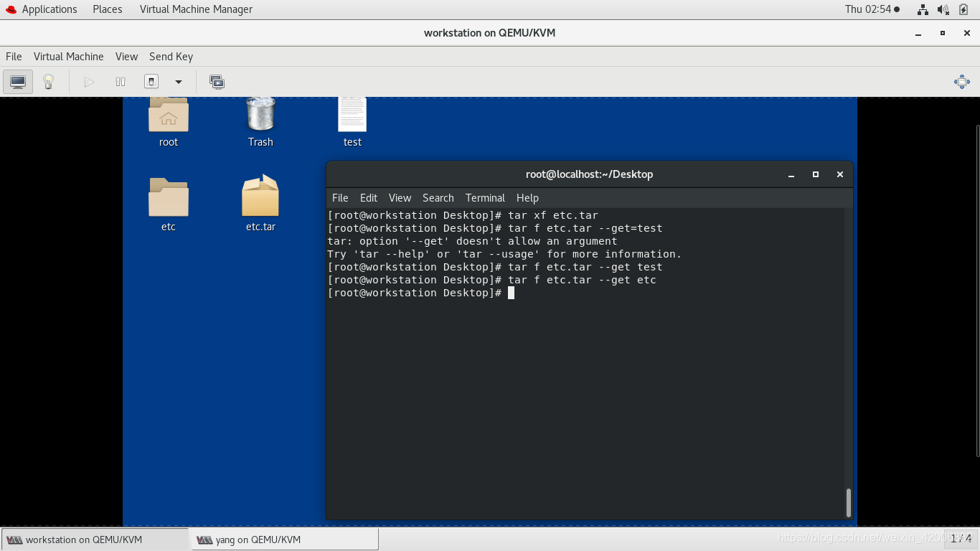980x551 pixels.
Task: Close the root@localhost terminal window
Action: (x=840, y=174)
